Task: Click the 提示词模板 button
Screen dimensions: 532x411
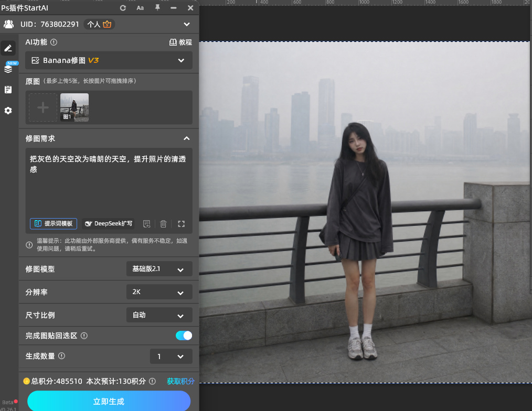Action: tap(54, 224)
